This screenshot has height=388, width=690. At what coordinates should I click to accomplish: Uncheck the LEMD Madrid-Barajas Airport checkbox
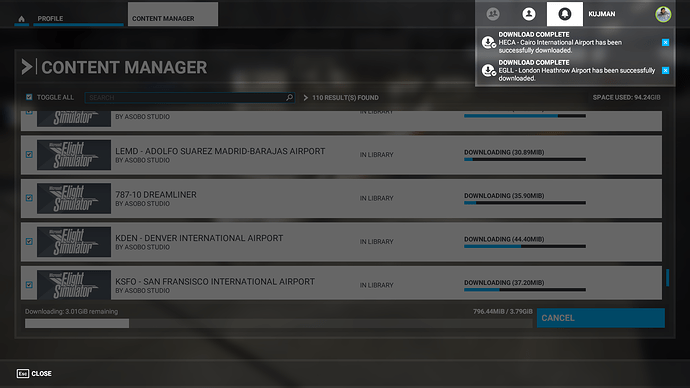click(29, 154)
